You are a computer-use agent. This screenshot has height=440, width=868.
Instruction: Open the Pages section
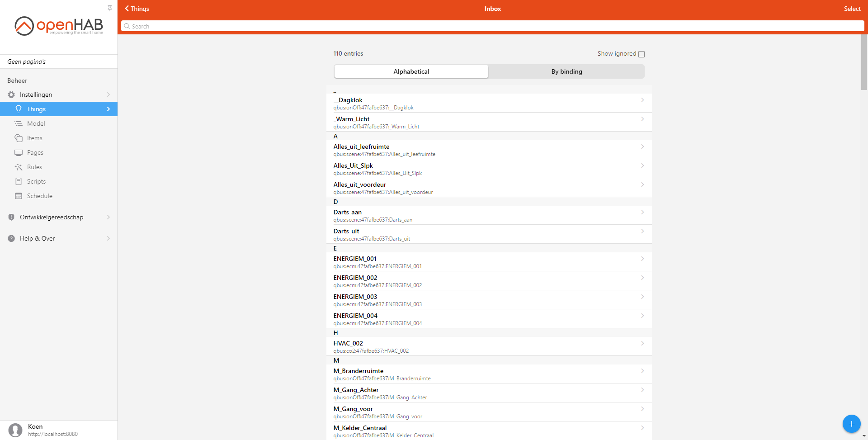pos(34,152)
